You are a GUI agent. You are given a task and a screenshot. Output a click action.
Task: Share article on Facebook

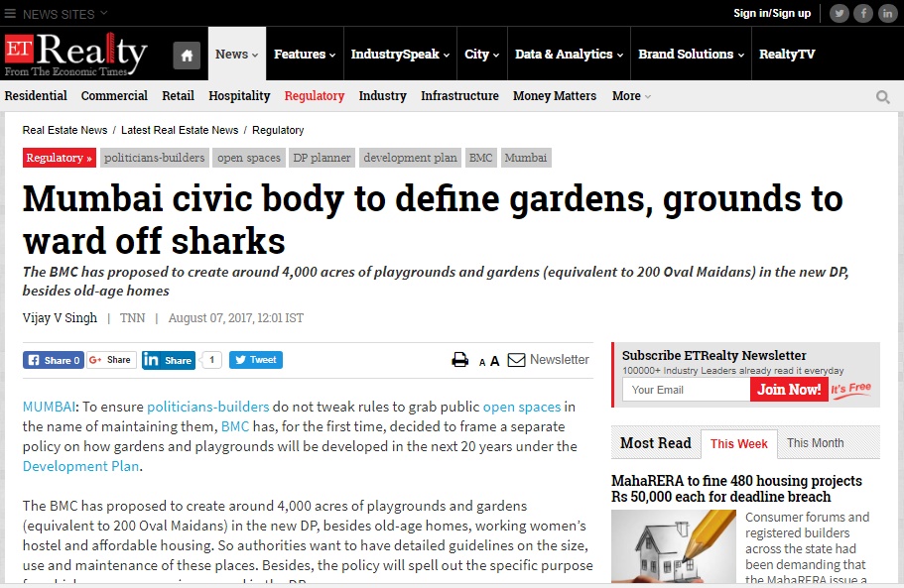tap(53, 360)
